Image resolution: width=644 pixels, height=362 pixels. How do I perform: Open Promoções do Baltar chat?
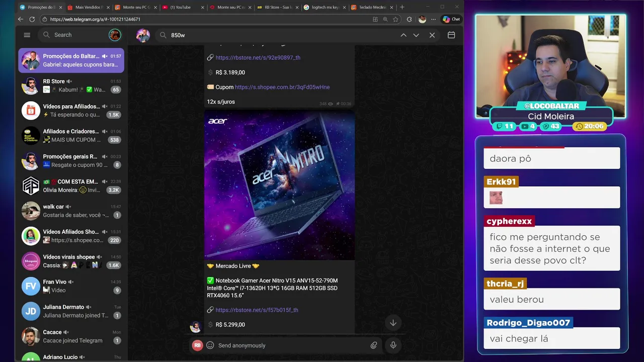[x=71, y=60]
